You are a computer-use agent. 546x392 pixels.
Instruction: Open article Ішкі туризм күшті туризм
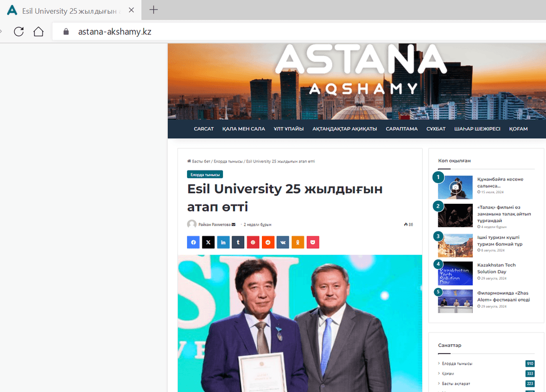coord(499,240)
